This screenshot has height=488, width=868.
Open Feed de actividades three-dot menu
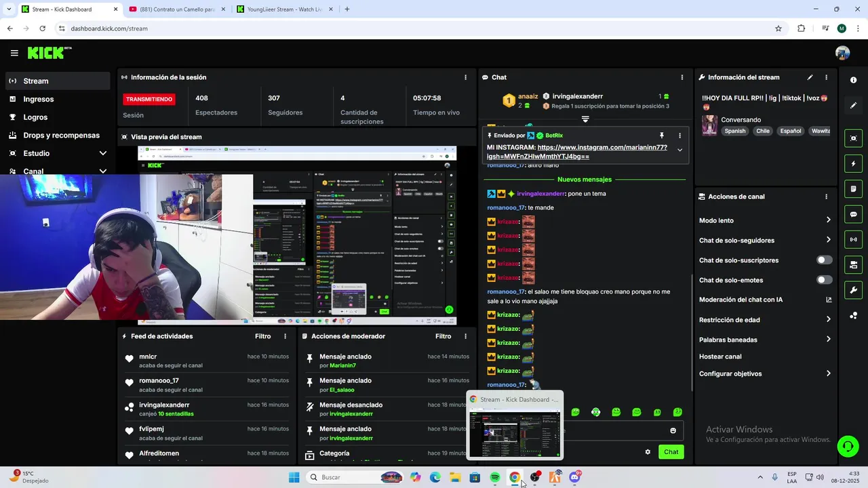point(285,336)
